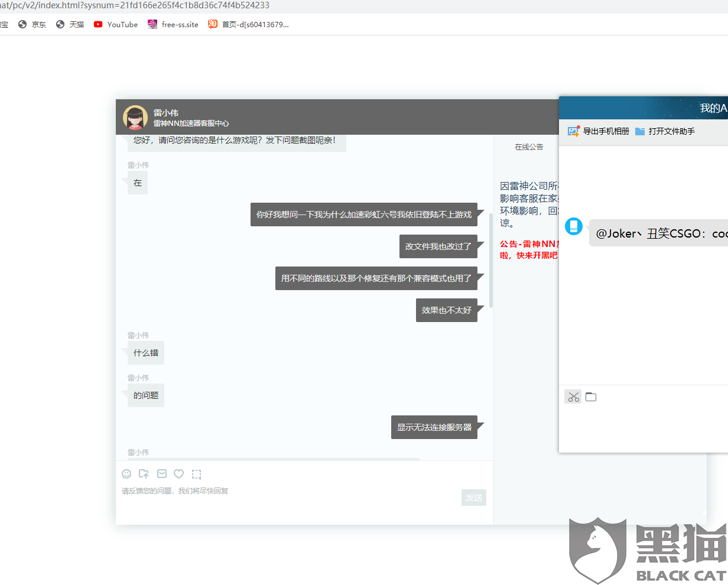The height and width of the screenshot is (585, 728).
Task: Click the scissors screenshot icon in side window
Action: 573,397
